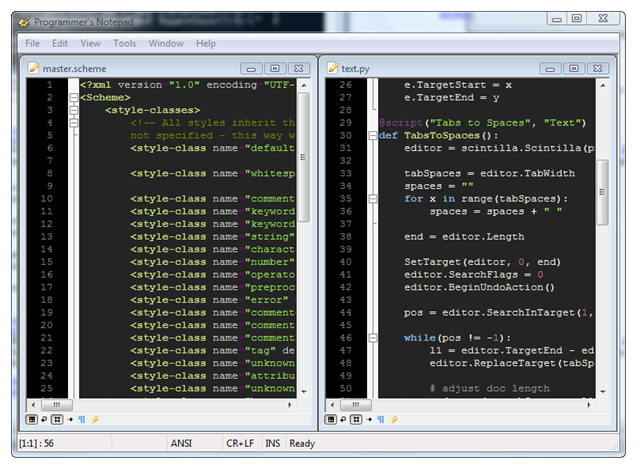Click '<?xml version' line in master.scheme
This screenshot has width=640, height=472.
click(x=187, y=85)
